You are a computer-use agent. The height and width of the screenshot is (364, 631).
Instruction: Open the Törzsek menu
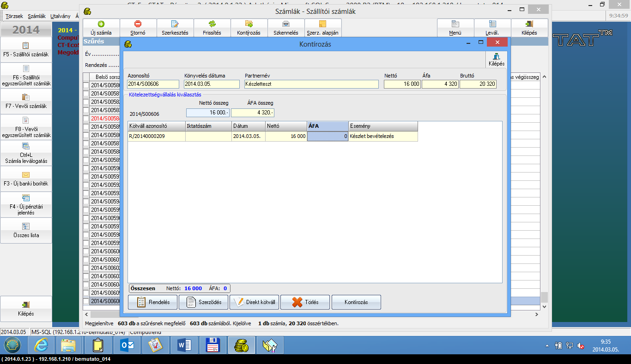14,16
